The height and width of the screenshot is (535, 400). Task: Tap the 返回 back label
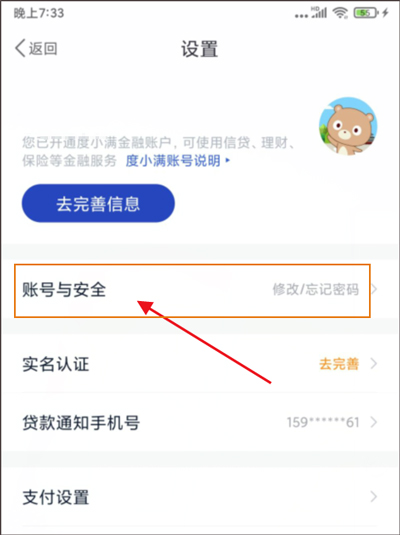(43, 48)
